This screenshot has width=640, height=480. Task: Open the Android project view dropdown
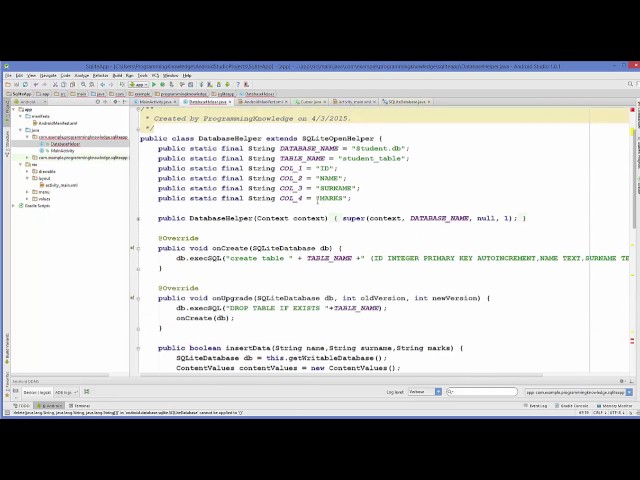click(x=30, y=102)
